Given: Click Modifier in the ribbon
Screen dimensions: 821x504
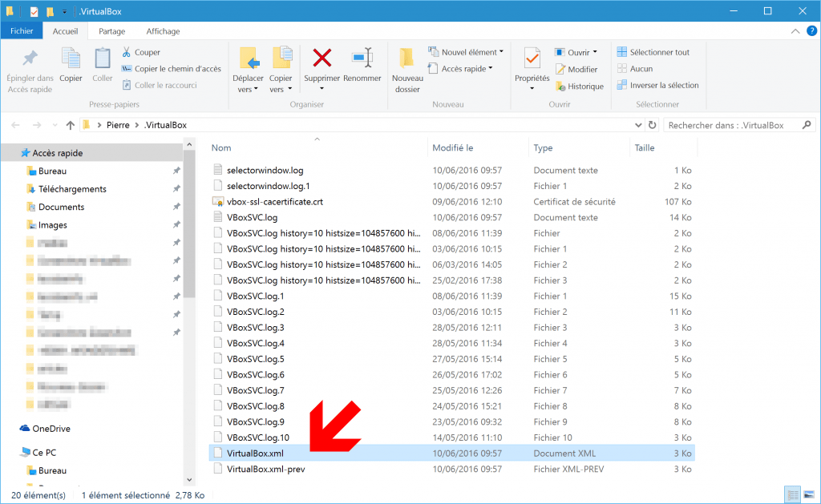Looking at the screenshot, I should [x=576, y=69].
